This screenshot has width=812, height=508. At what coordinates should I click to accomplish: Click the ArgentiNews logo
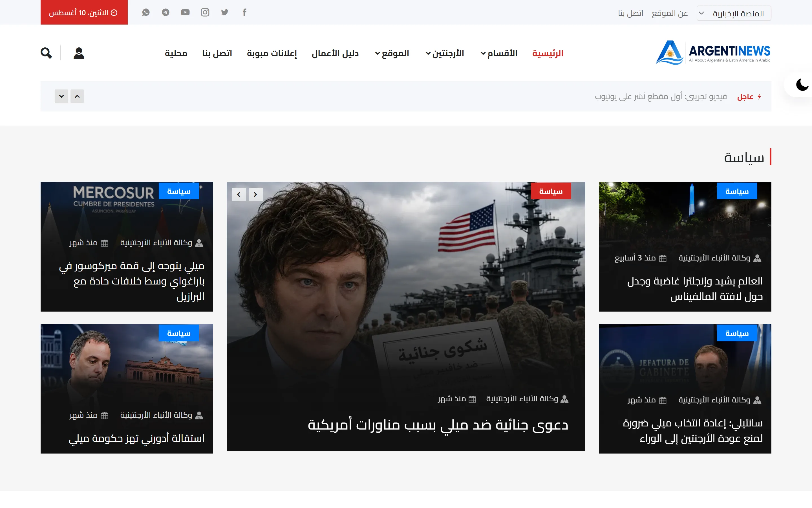click(713, 52)
